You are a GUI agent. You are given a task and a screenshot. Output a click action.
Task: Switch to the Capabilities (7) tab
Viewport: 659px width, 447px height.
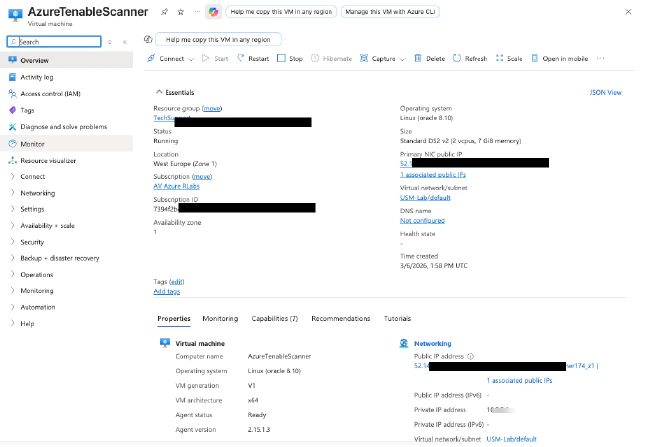[x=275, y=319]
